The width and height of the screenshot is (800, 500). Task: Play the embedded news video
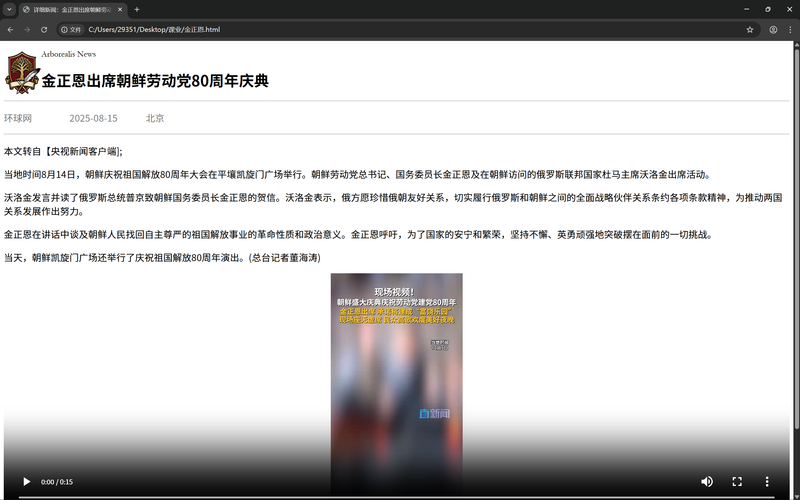[x=27, y=481]
